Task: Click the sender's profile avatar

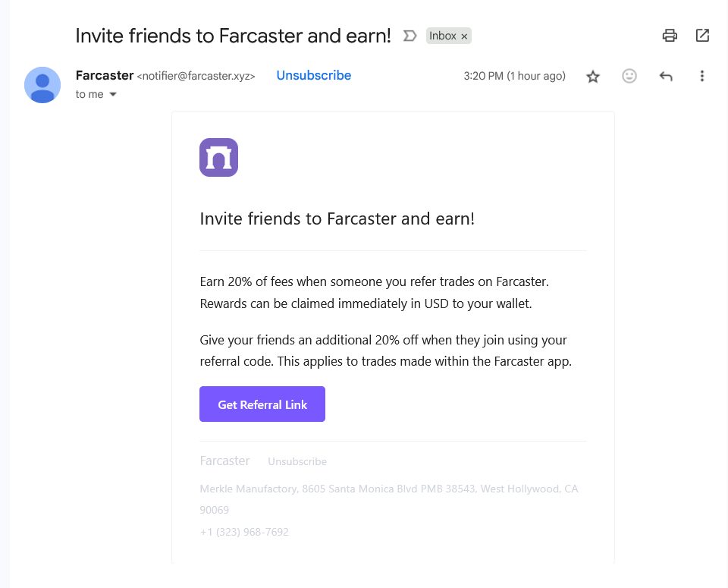Action: (x=42, y=84)
